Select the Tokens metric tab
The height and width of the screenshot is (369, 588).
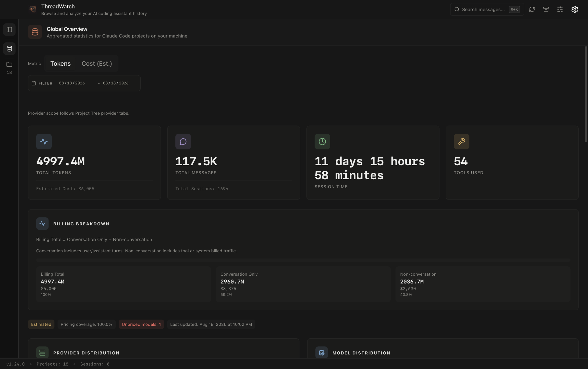(61, 63)
